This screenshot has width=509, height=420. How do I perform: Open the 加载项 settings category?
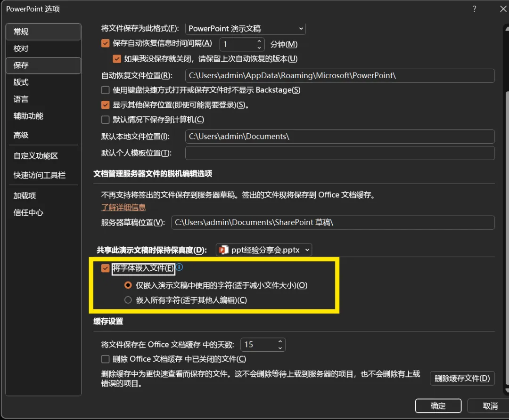(43, 196)
